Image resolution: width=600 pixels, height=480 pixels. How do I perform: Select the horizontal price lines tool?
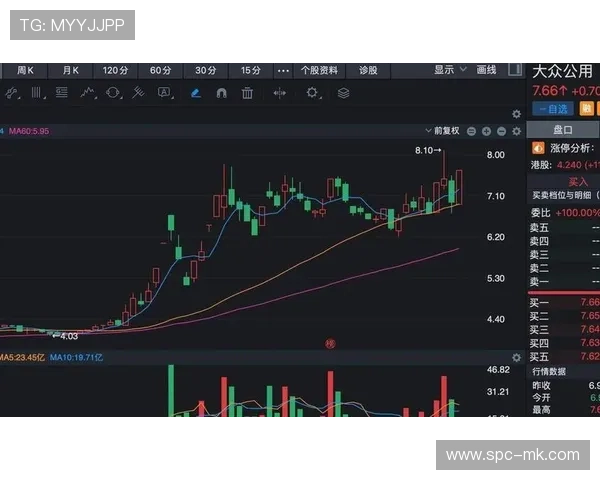coord(62,93)
